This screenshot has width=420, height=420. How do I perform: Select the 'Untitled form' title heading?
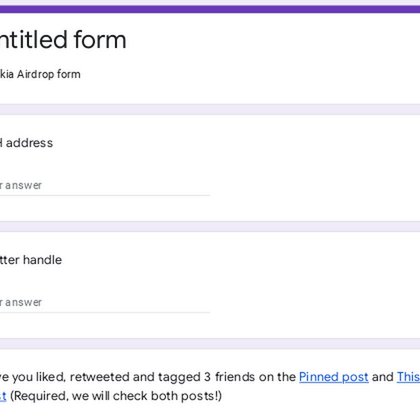click(x=63, y=40)
